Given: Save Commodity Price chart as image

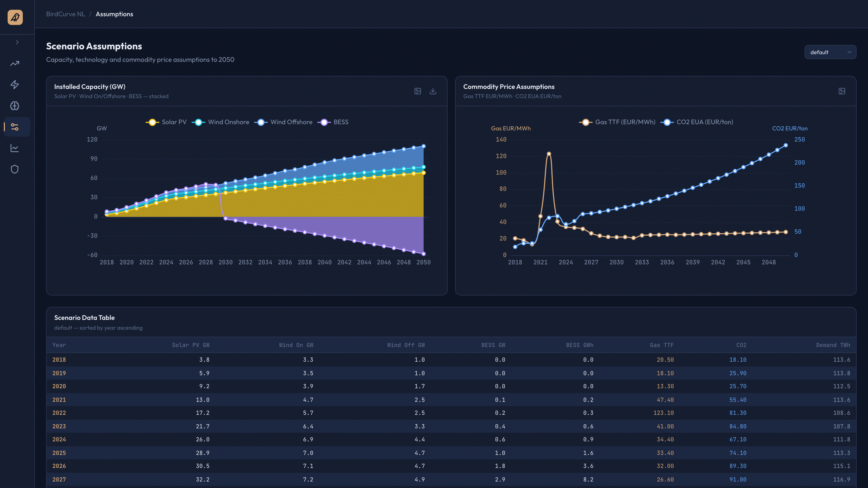Looking at the screenshot, I should (842, 91).
